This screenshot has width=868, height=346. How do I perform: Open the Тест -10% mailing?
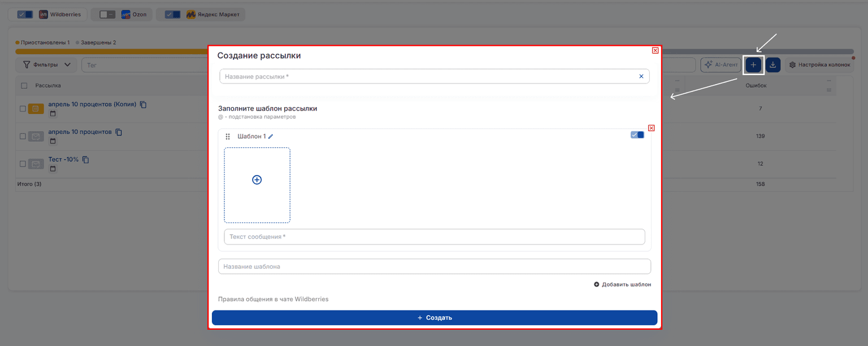(x=63, y=160)
